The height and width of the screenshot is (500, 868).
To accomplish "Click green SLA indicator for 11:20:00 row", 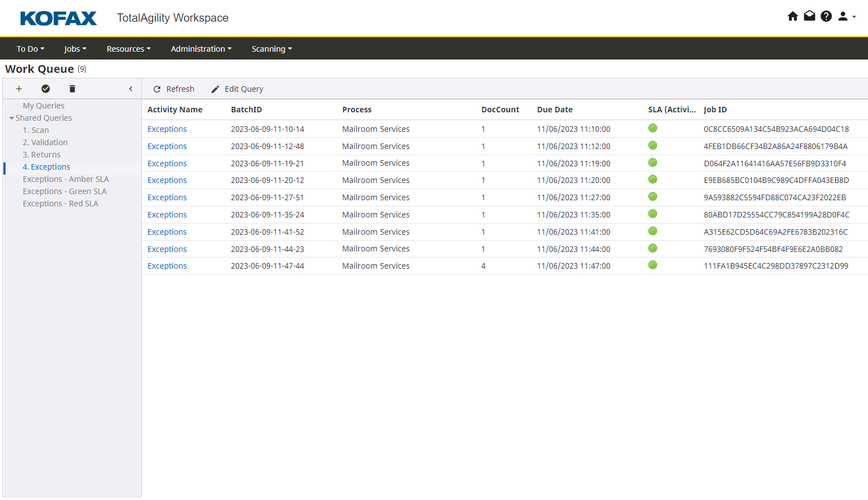I will pos(653,179).
